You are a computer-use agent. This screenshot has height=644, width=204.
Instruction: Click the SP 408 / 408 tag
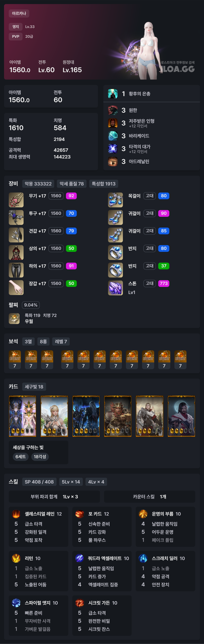(x=39, y=482)
